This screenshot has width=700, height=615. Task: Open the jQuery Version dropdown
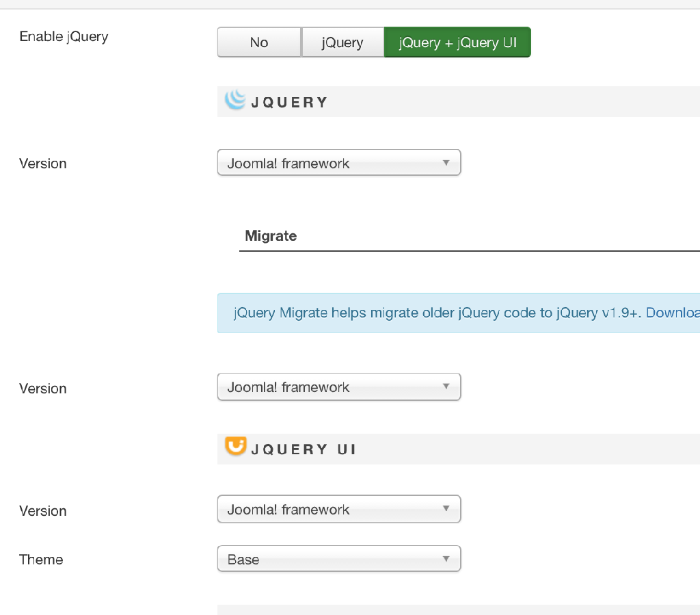tap(339, 163)
